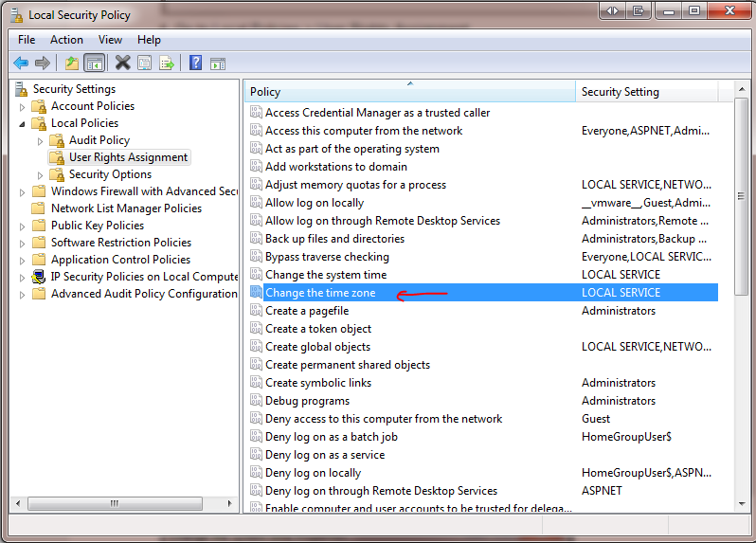Image resolution: width=756 pixels, height=543 pixels.
Task: Toggle the Show/Hide Console Tree icon
Action: (x=95, y=63)
